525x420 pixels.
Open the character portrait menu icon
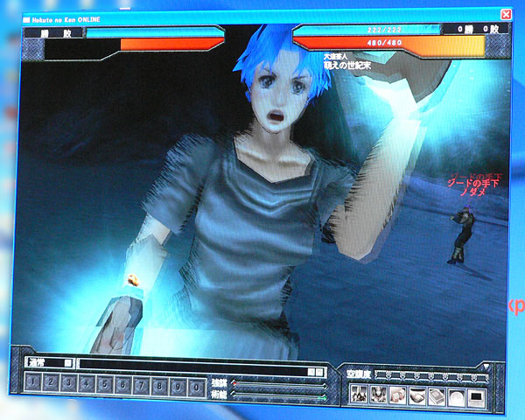pyautogui.click(x=378, y=395)
